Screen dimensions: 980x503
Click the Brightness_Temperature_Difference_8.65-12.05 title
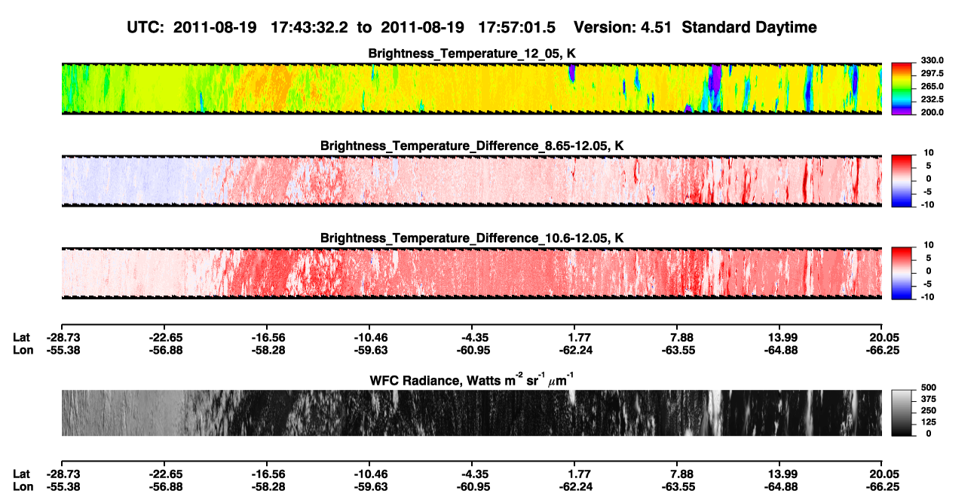(472, 146)
